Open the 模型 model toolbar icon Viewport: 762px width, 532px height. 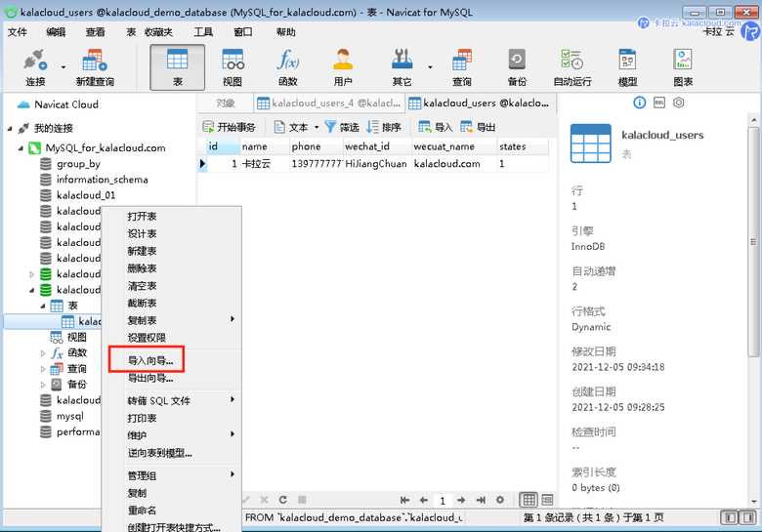coord(627,67)
